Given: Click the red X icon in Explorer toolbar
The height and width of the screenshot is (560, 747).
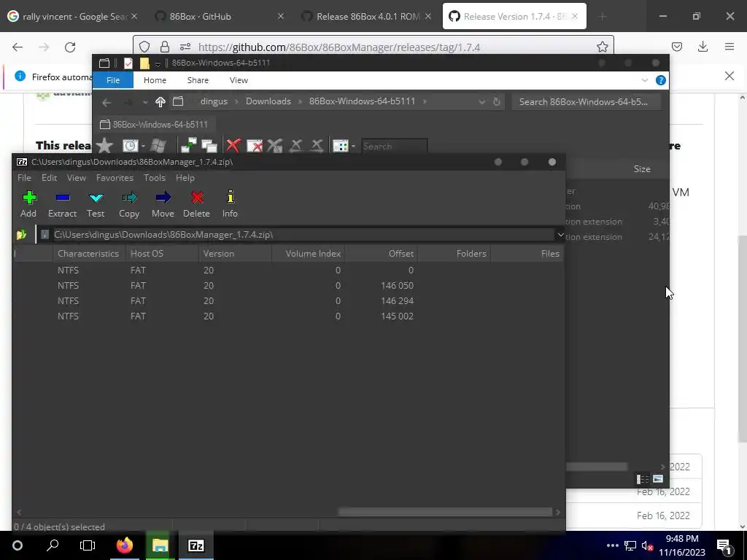Looking at the screenshot, I should [233, 146].
